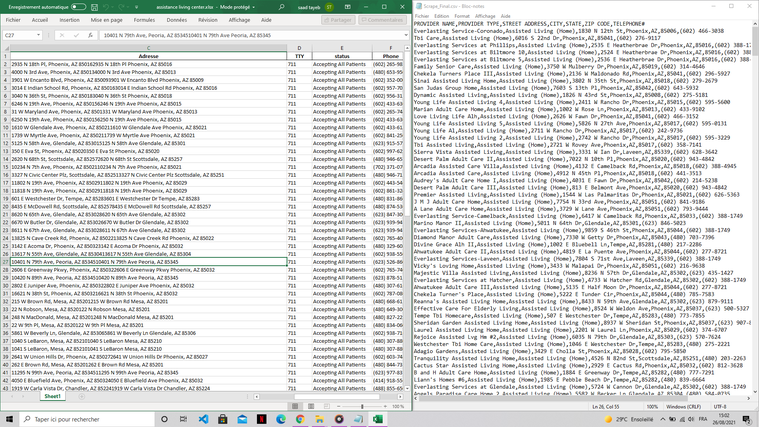This screenshot has height=427, width=759.
Task: Open Visual Studio Code from taskbar
Action: pos(204,420)
